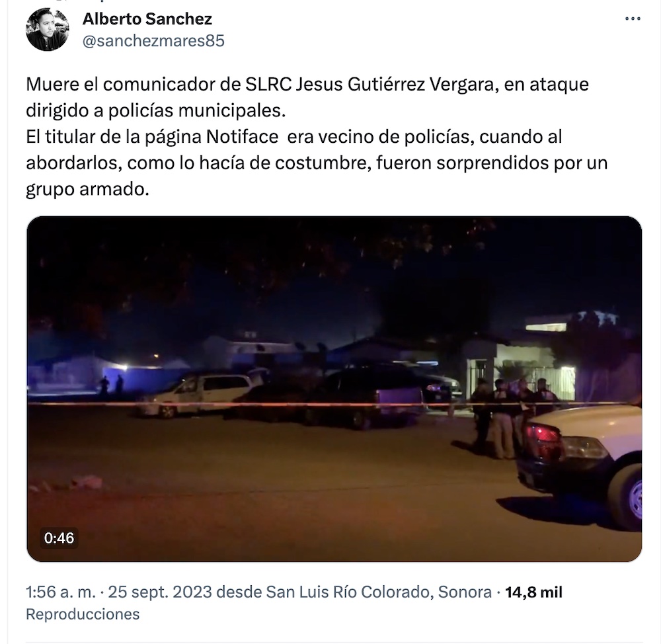Visit the @sanchezmares85 handle

tap(153, 41)
